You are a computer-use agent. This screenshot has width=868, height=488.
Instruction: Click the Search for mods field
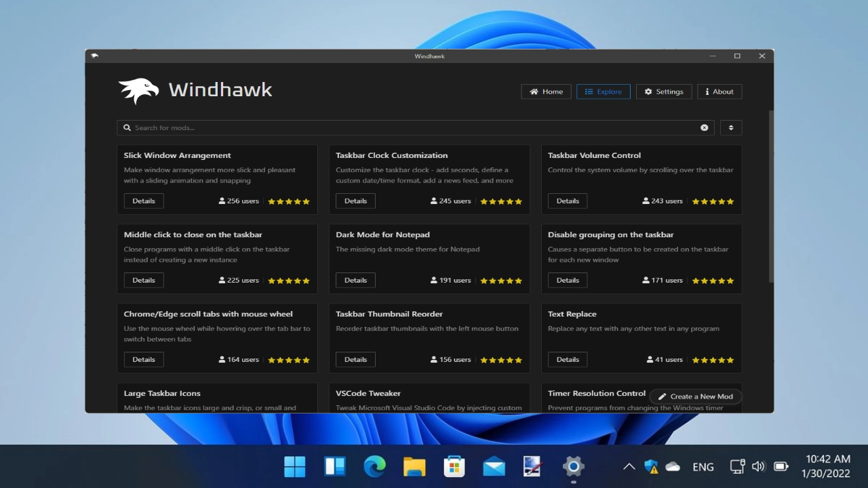tap(415, 127)
